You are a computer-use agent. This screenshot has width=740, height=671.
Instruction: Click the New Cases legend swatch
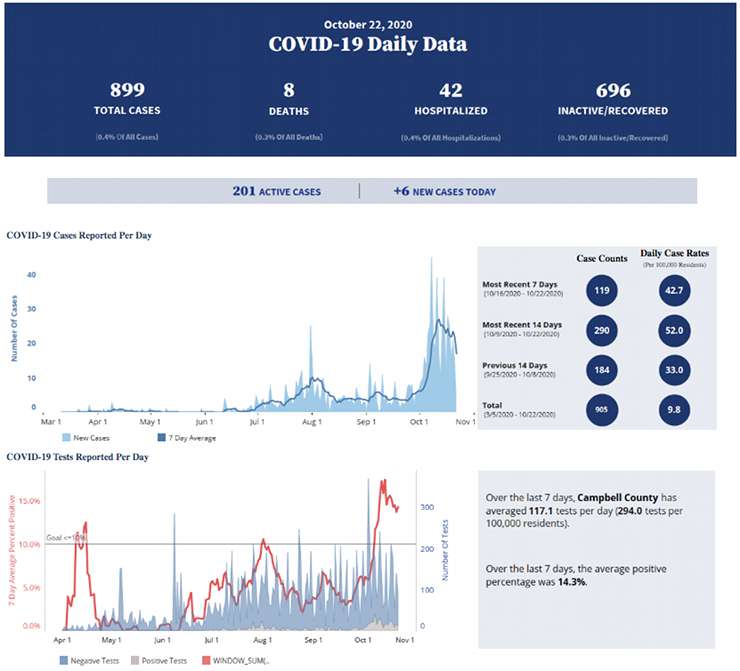[x=65, y=438]
